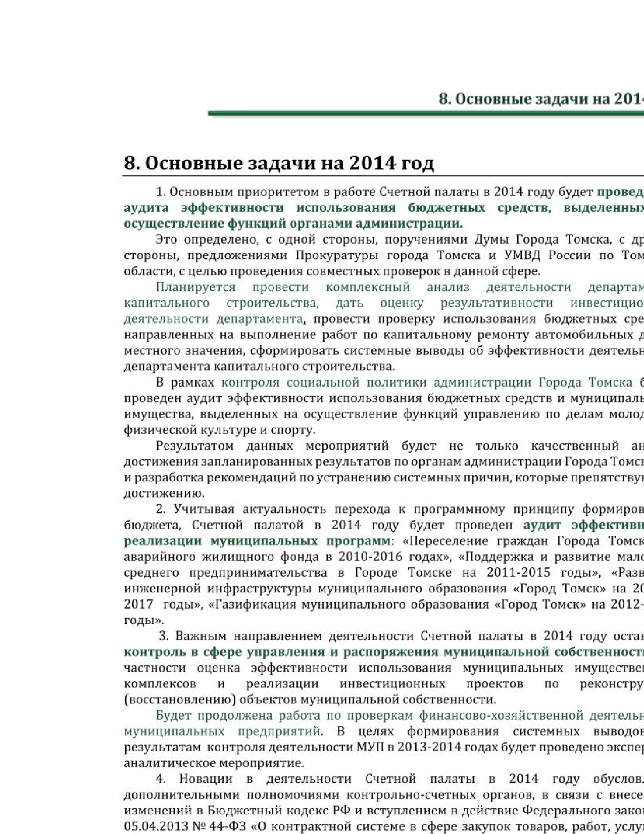Click the word "достижению." ending the paragraph
The image size is (644, 834).
[164, 493]
